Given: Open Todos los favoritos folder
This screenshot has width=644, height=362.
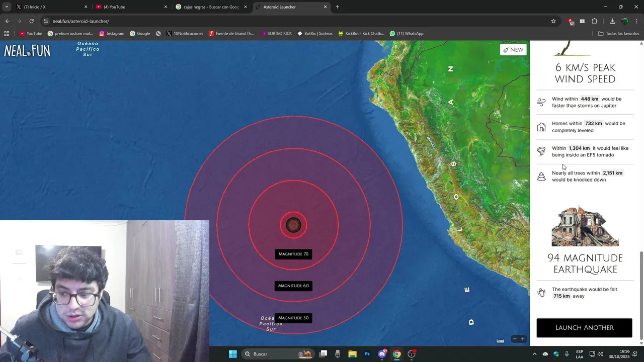Looking at the screenshot, I should click(618, 34).
